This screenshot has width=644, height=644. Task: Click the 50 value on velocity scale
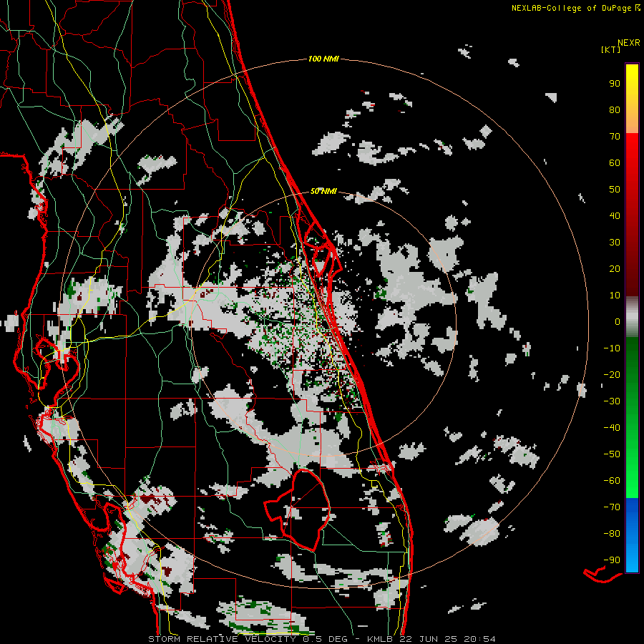coord(615,190)
